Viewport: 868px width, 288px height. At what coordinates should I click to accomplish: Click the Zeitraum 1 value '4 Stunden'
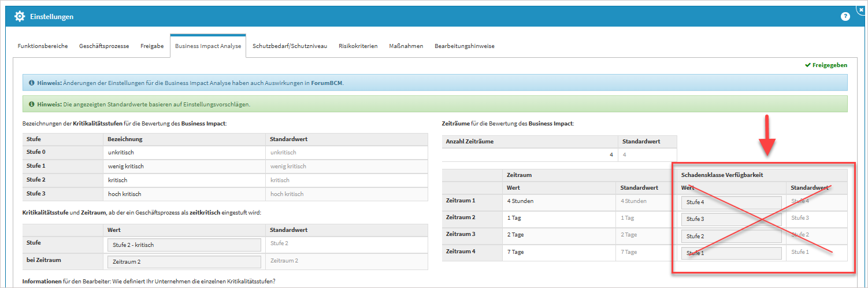coord(558,201)
